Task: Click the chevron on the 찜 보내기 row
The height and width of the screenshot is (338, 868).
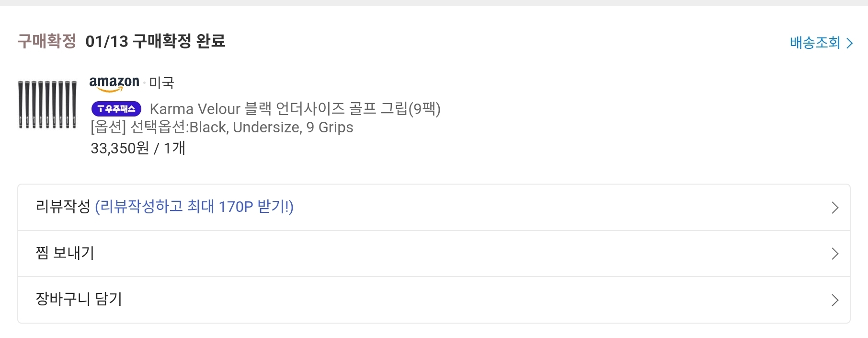Action: coord(835,254)
